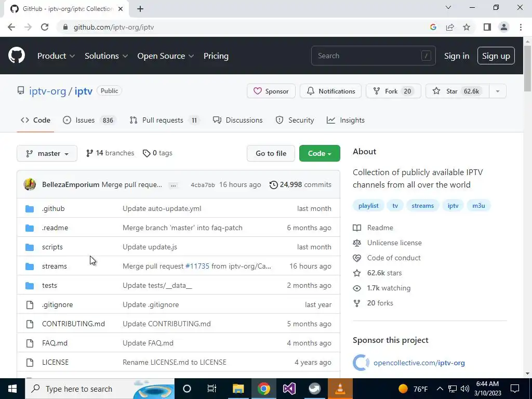View 1.7k watching link
This screenshot has height=399, width=532.
(x=382, y=288)
